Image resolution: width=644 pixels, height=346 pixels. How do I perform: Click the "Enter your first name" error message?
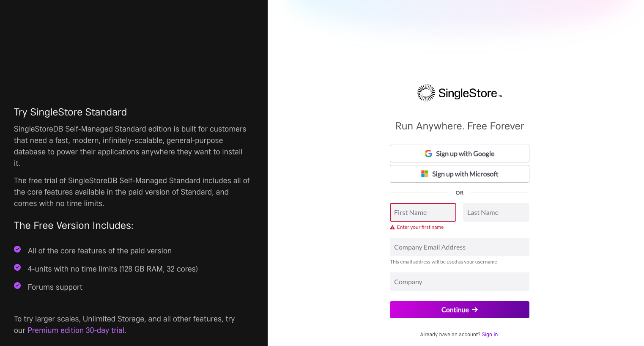[420, 228]
